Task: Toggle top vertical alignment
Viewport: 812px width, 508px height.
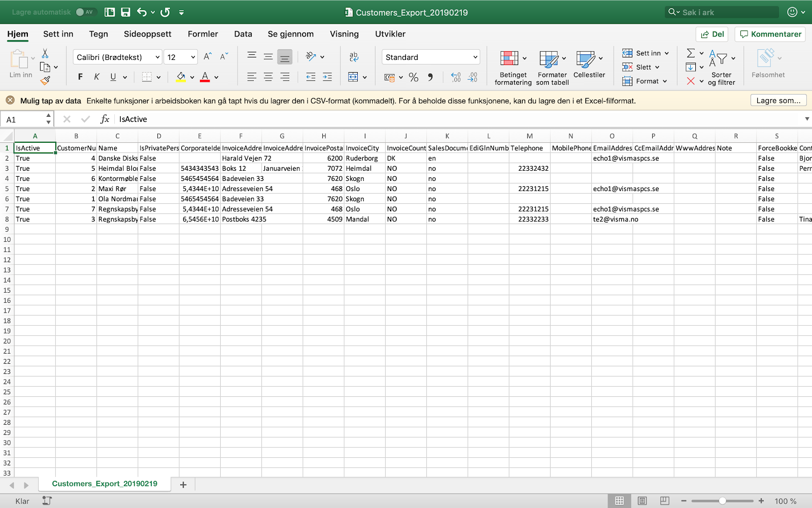Action: [252, 56]
